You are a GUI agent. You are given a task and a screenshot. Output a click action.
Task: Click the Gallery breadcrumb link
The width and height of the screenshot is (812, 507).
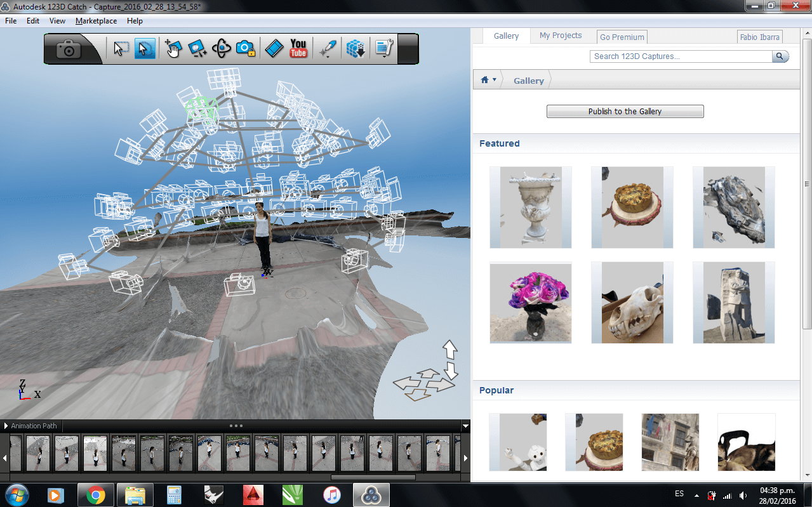[x=529, y=81]
